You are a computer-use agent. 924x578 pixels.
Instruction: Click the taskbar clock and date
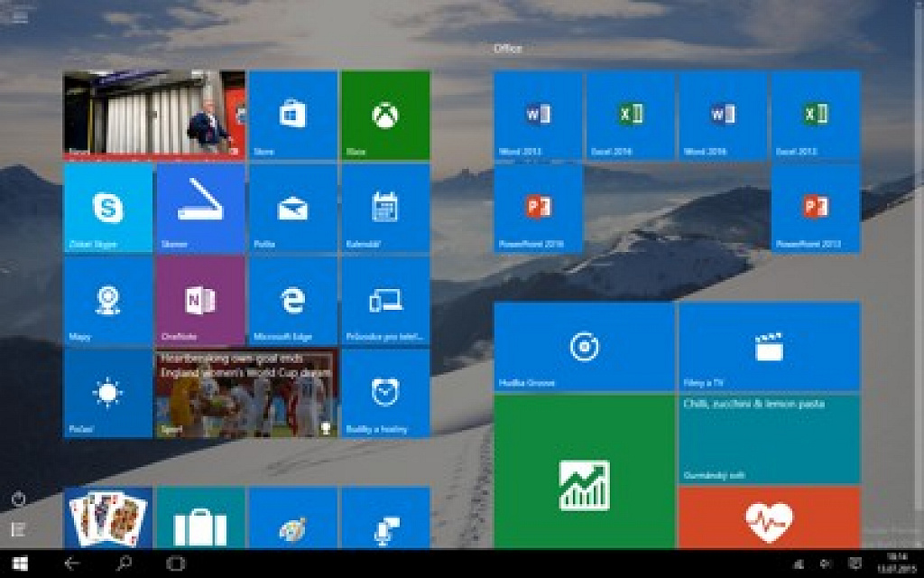898,564
